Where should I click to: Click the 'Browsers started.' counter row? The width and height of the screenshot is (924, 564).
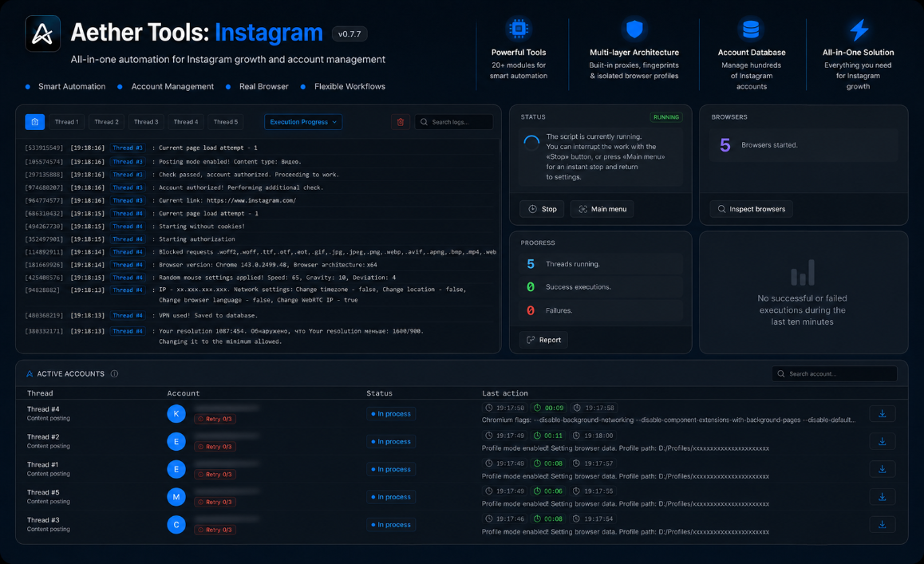click(x=804, y=145)
